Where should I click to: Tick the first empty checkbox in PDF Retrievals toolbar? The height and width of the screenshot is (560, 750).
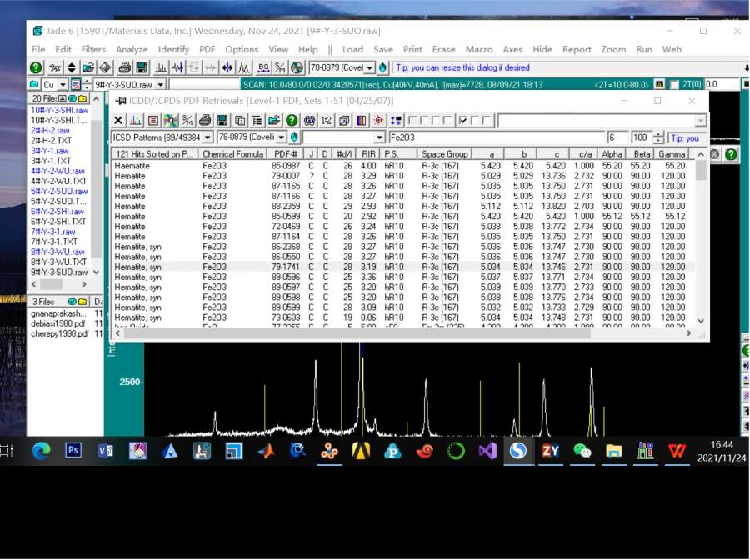(412, 121)
